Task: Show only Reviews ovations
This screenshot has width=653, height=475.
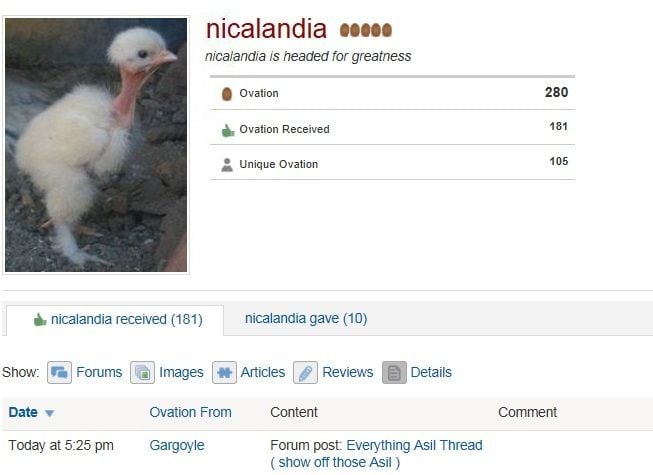Action: [348, 372]
